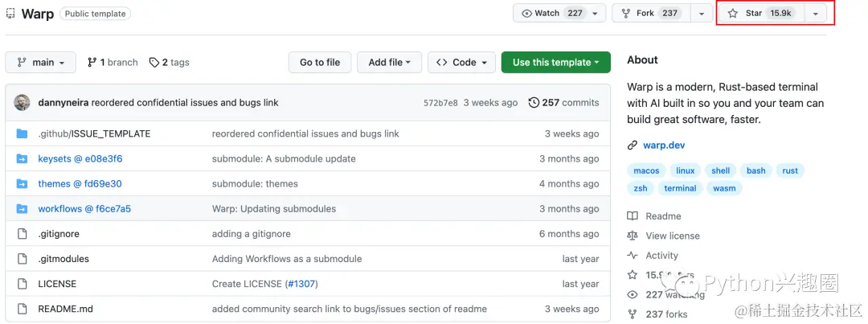Select the shell topic tag
The image size is (868, 324).
(x=721, y=171)
